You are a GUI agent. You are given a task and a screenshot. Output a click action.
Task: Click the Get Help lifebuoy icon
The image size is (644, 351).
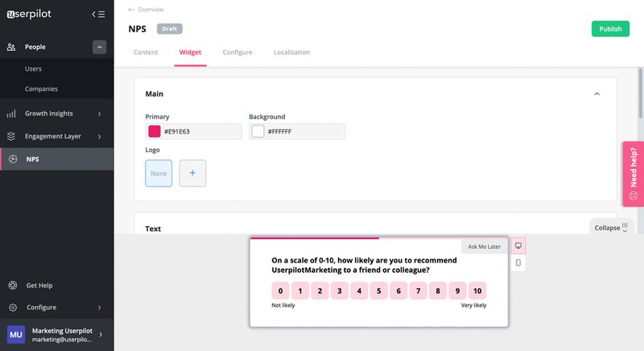(12, 285)
